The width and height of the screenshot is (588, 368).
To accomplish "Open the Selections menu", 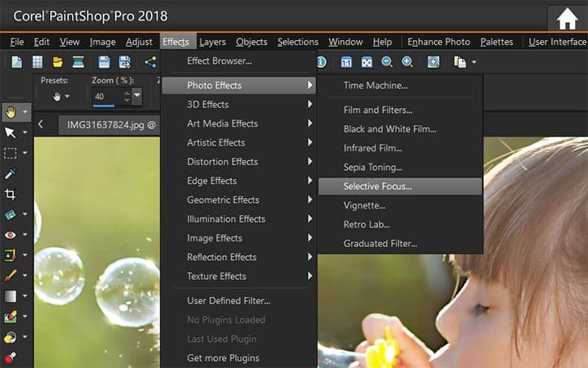I will (298, 42).
